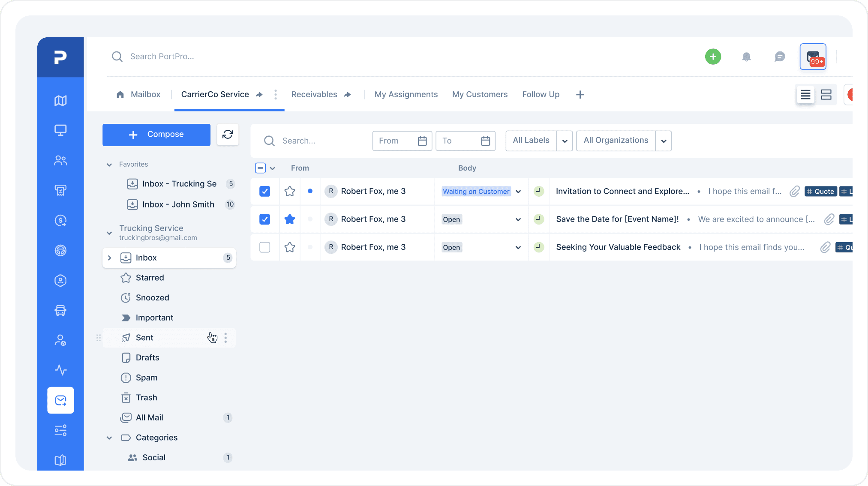Image resolution: width=868 pixels, height=486 pixels.
Task: Open the My Customers tab
Action: [x=480, y=95]
